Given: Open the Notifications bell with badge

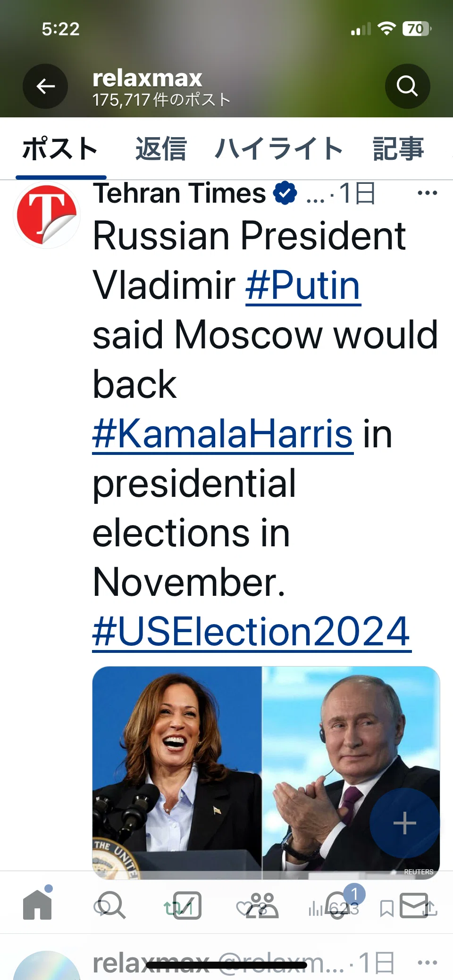Looking at the screenshot, I should coord(338,905).
